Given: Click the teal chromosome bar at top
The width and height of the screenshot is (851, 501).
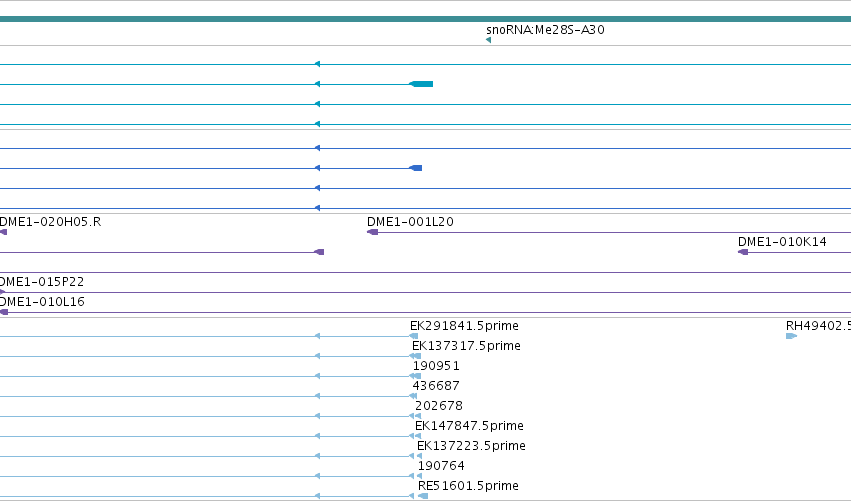Looking at the screenshot, I should tap(426, 20).
